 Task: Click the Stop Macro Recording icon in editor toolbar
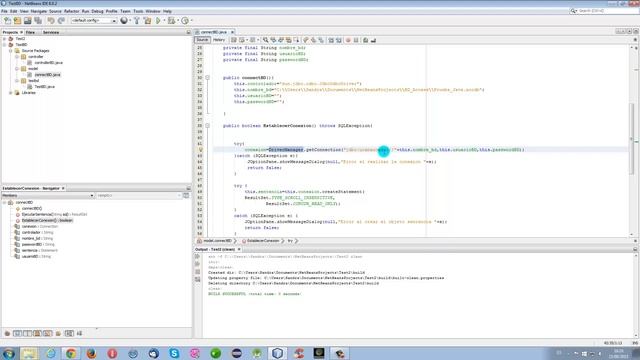pyautogui.click(x=356, y=40)
